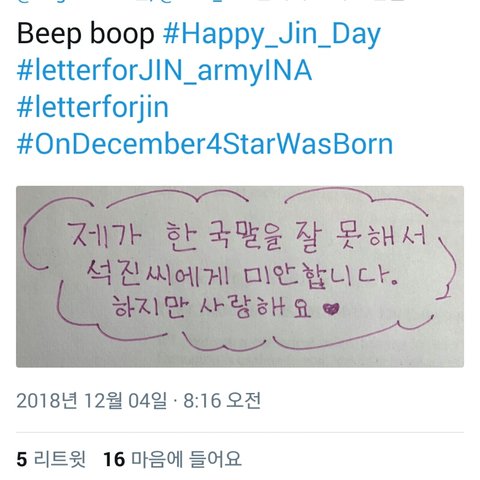Tap the #letterforjin hashtag link
Screen dimensions: 480x480
93,108
